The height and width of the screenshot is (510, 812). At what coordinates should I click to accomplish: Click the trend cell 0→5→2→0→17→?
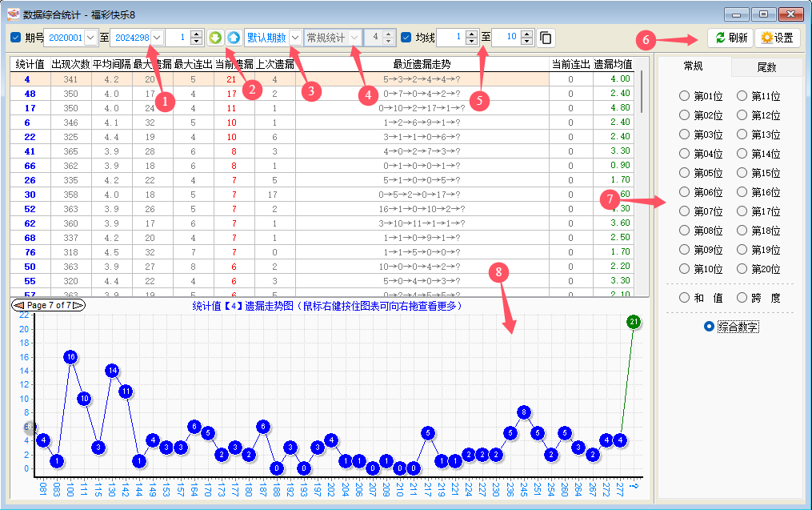(x=422, y=195)
